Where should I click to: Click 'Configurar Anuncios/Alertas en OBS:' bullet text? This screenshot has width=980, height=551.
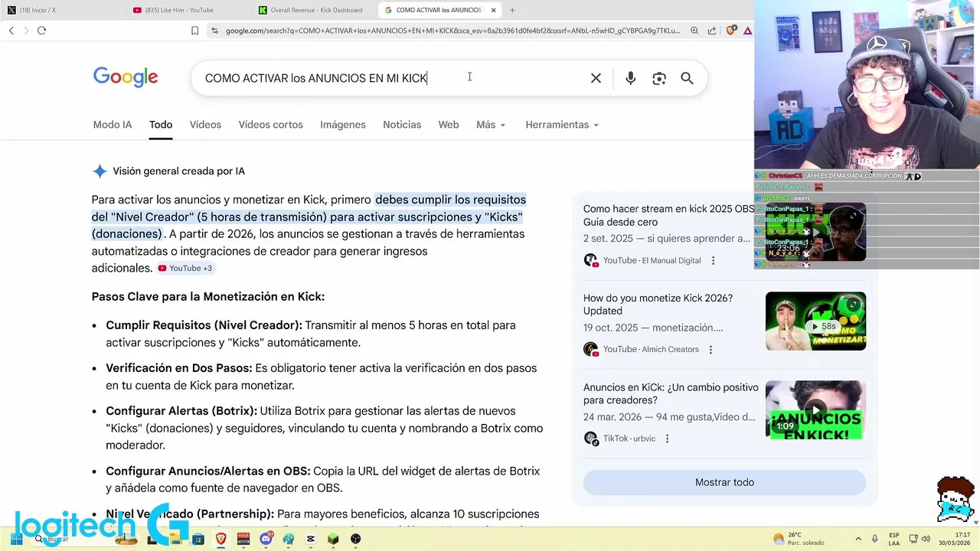[x=208, y=471]
